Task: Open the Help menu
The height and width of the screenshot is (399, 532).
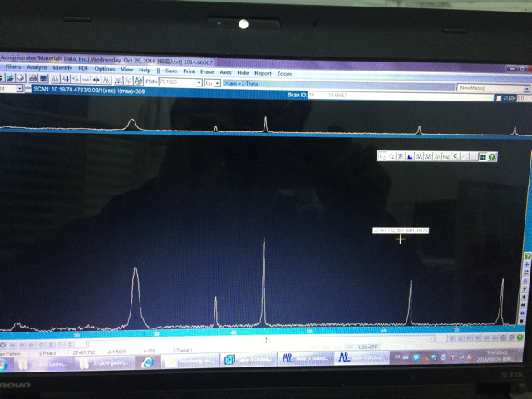Action: click(145, 70)
